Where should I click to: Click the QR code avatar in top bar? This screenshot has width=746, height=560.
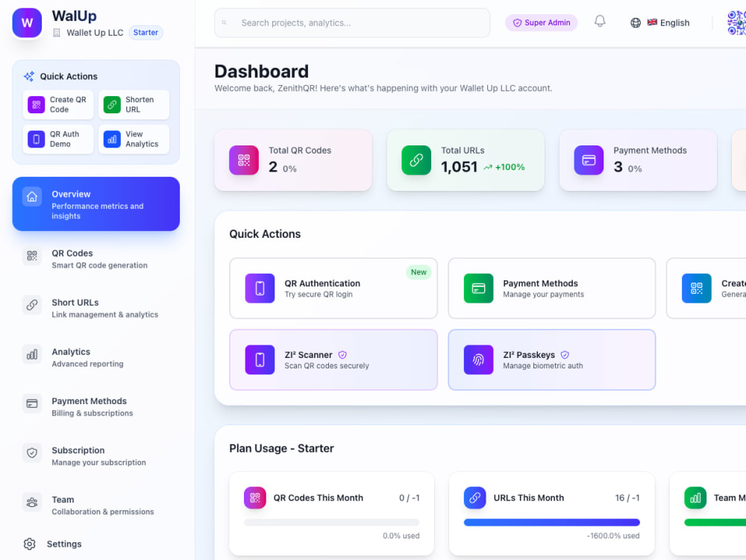(736, 23)
